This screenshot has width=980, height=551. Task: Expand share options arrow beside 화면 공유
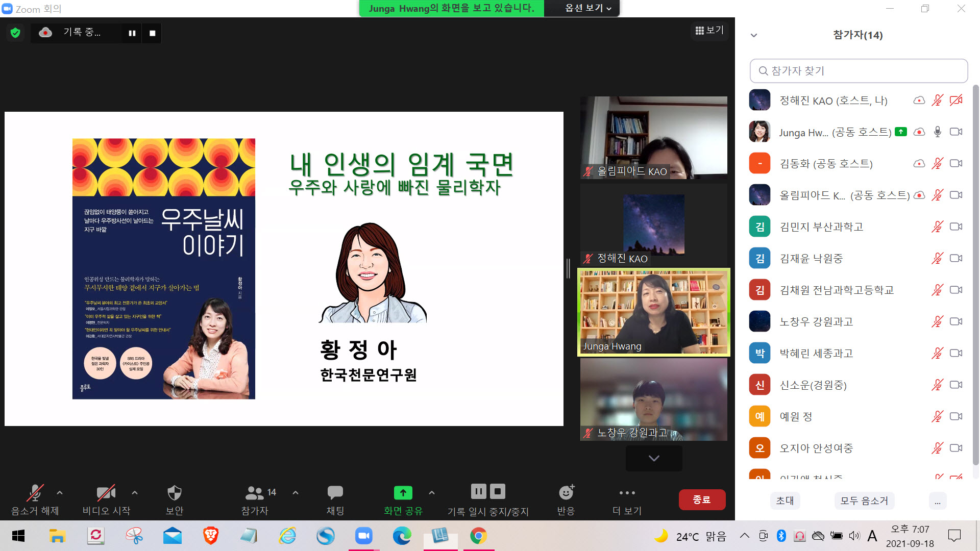[x=432, y=493]
